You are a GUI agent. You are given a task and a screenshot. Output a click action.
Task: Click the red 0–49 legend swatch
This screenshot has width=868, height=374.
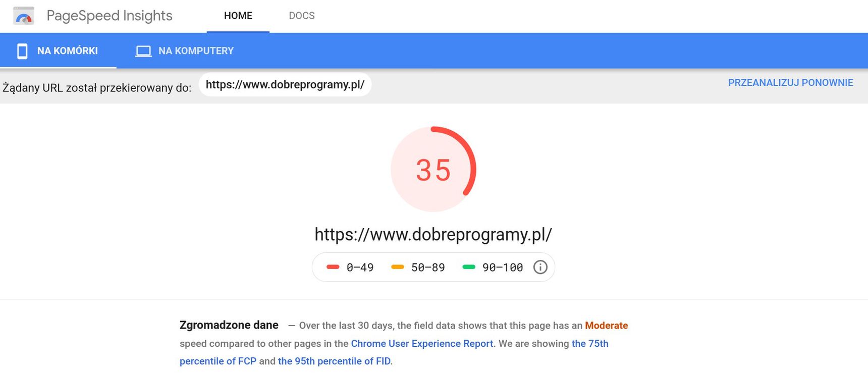[333, 267]
